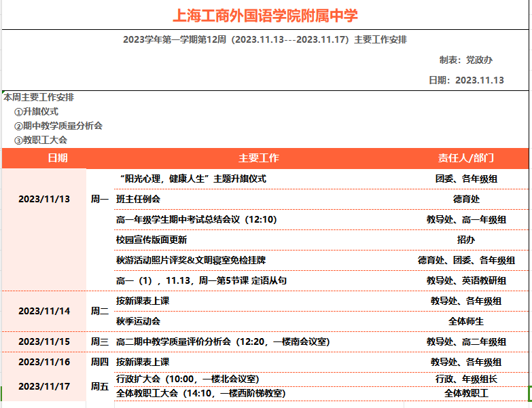Click the 周一 weekday cell

coord(100,199)
